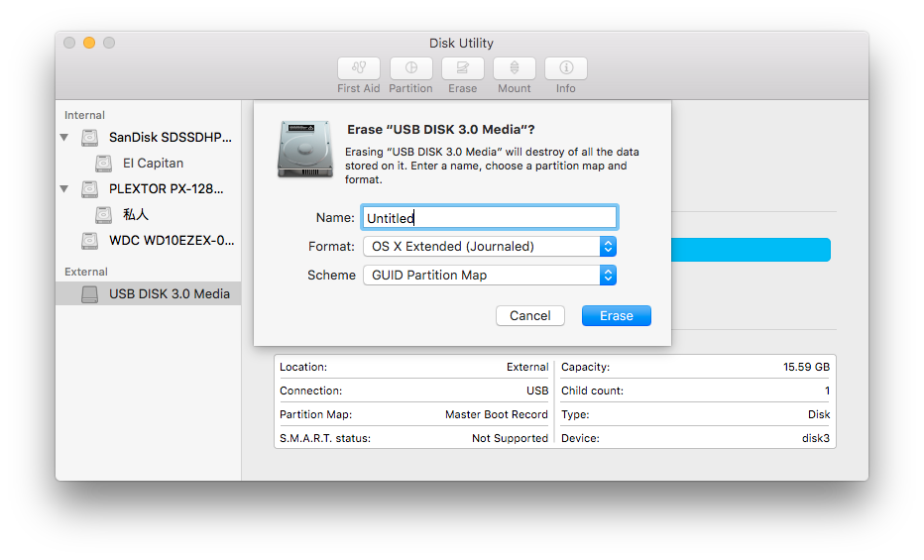
Task: Click the El Capitan volume icon
Action: (x=104, y=164)
